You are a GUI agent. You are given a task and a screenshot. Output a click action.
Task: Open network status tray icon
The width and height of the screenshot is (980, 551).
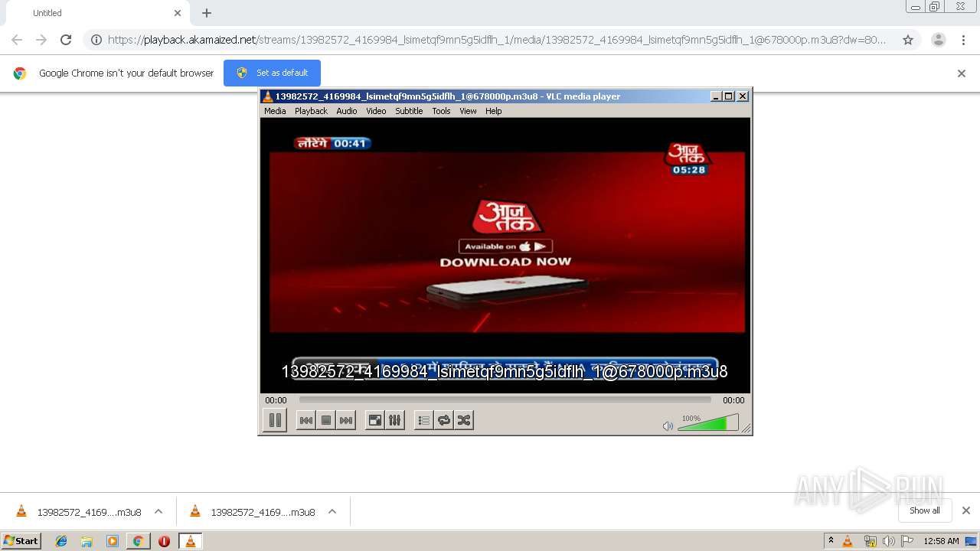pyautogui.click(x=870, y=541)
